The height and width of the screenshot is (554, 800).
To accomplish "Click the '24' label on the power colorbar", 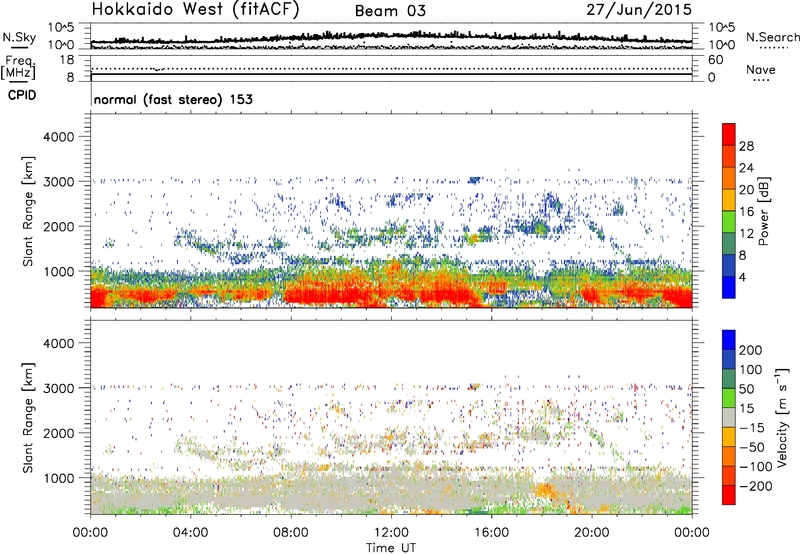I will (x=746, y=168).
